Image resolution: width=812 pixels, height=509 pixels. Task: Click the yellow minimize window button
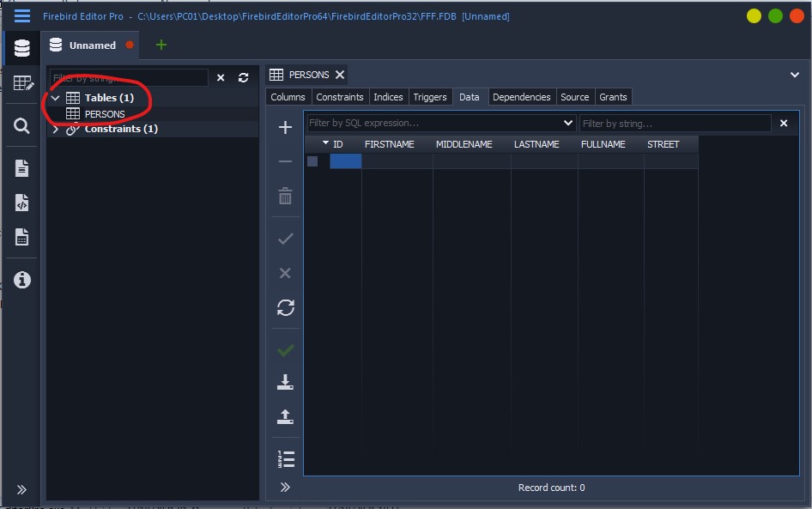754,16
